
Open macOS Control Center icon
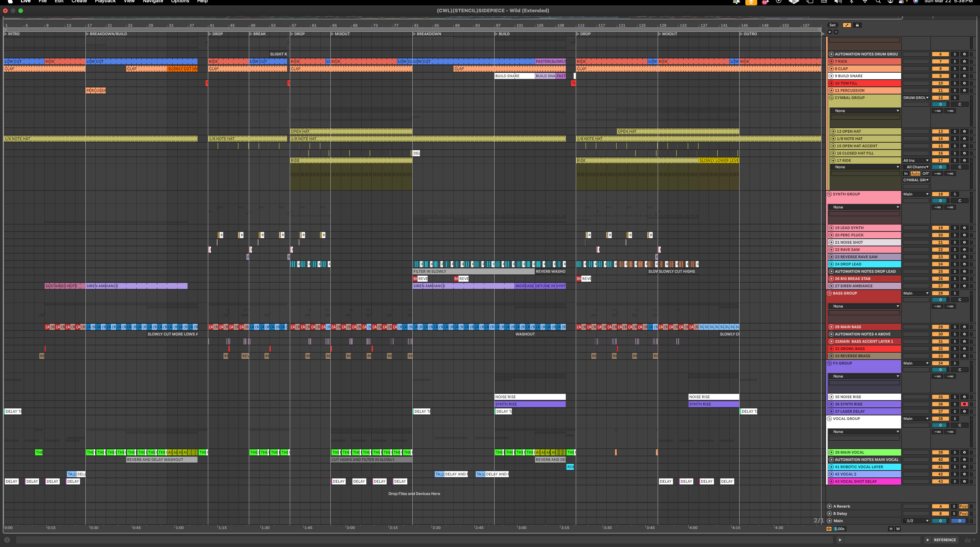point(901,2)
